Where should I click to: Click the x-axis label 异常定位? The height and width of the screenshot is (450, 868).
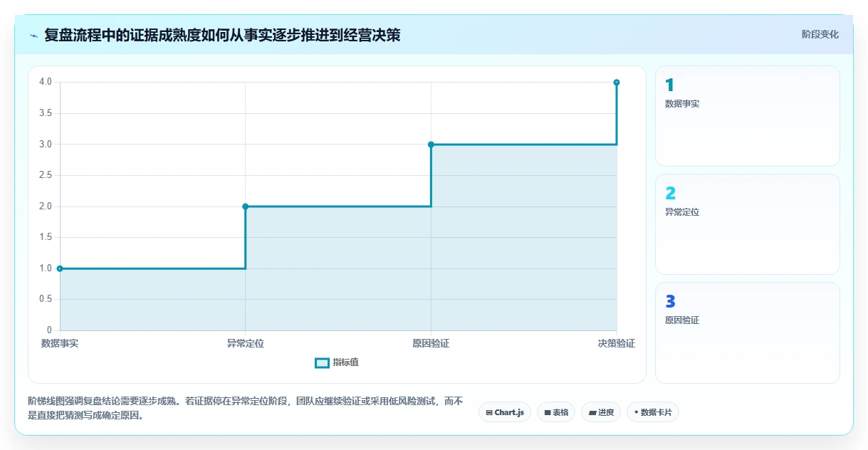246,343
